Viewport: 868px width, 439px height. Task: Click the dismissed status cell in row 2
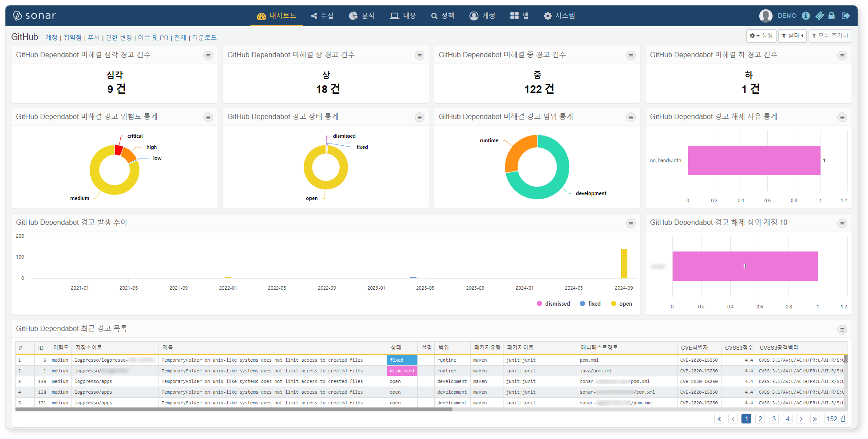pyautogui.click(x=402, y=371)
